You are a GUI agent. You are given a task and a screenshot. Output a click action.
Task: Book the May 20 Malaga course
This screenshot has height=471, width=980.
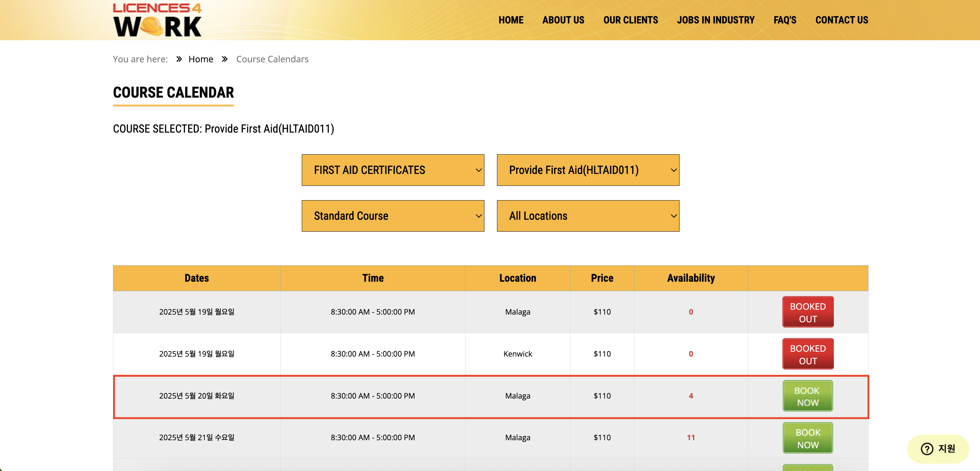[x=807, y=396]
